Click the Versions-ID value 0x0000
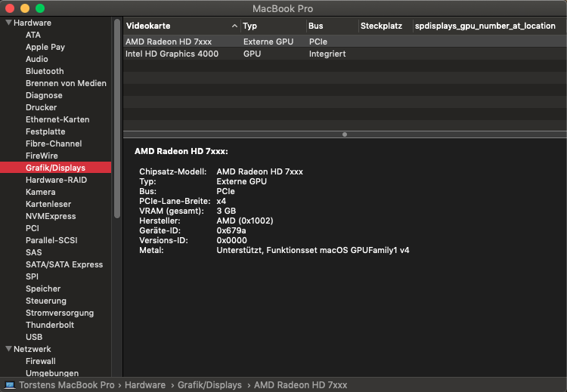This screenshot has width=567, height=392. pos(232,240)
